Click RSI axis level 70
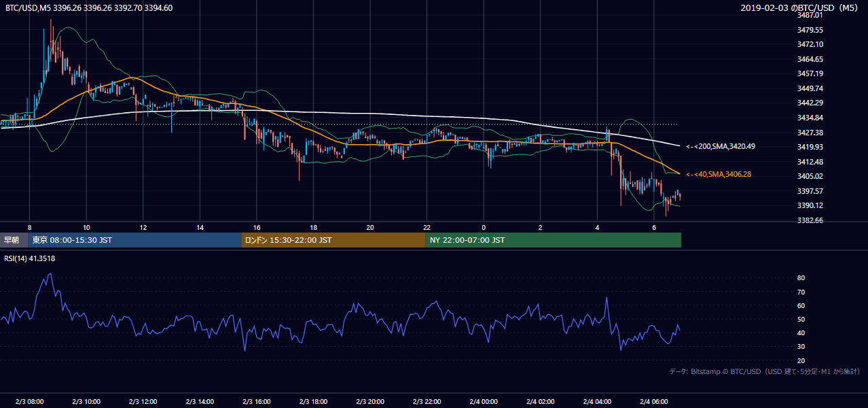The width and height of the screenshot is (868, 408). [x=801, y=292]
